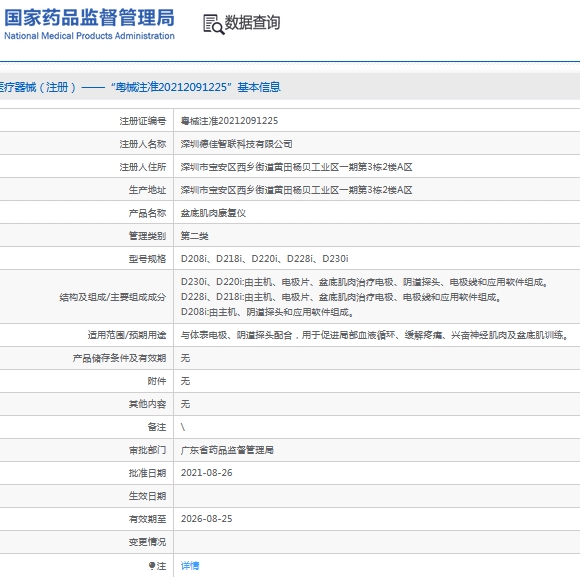The image size is (580, 577).
Task: Select registration number value 粤械注准20212091225
Action: coord(229,121)
